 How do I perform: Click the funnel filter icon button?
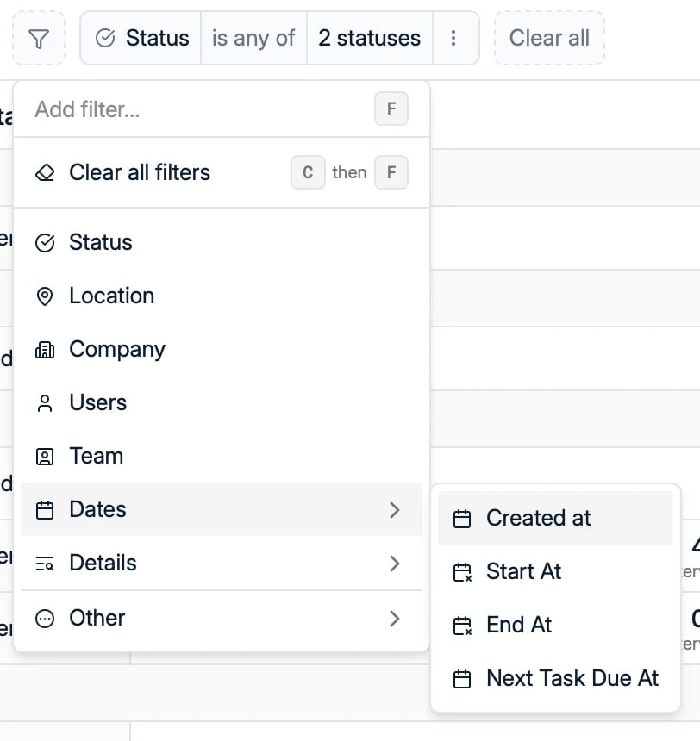click(38, 38)
